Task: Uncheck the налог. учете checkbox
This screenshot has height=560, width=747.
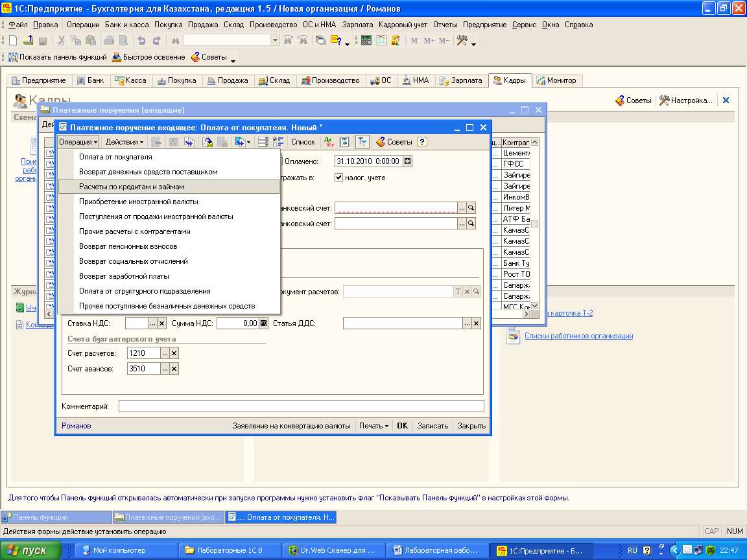Action: [338, 178]
